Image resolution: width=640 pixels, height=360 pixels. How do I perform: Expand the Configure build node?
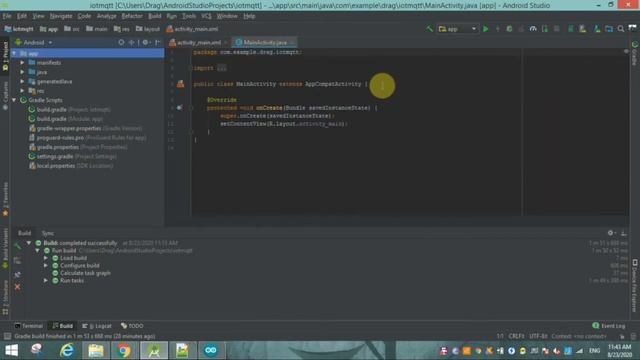(46, 265)
